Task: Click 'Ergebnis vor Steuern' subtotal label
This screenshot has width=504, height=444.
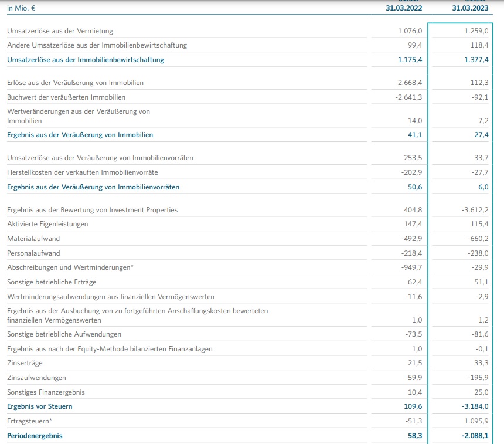Action: pos(39,406)
